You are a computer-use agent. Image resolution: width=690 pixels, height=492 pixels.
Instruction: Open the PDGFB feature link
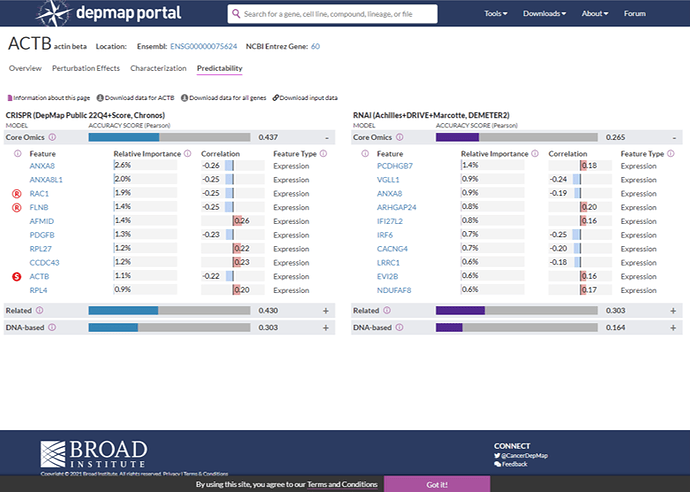click(42, 235)
